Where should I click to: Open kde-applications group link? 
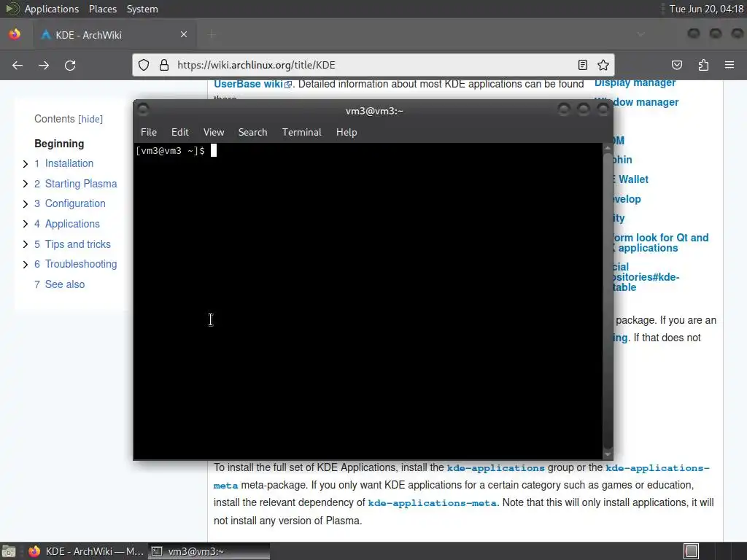pos(495,468)
